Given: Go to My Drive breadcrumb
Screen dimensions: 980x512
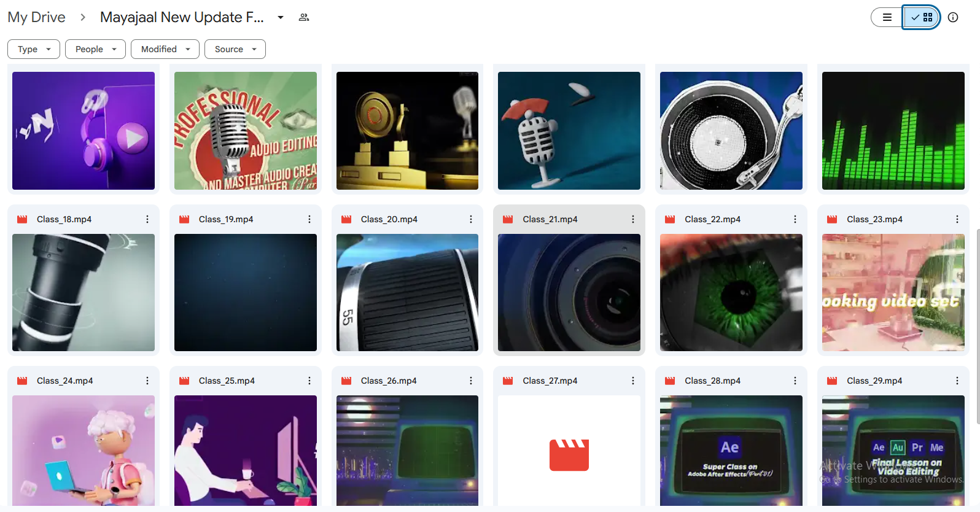Looking at the screenshot, I should pos(36,17).
